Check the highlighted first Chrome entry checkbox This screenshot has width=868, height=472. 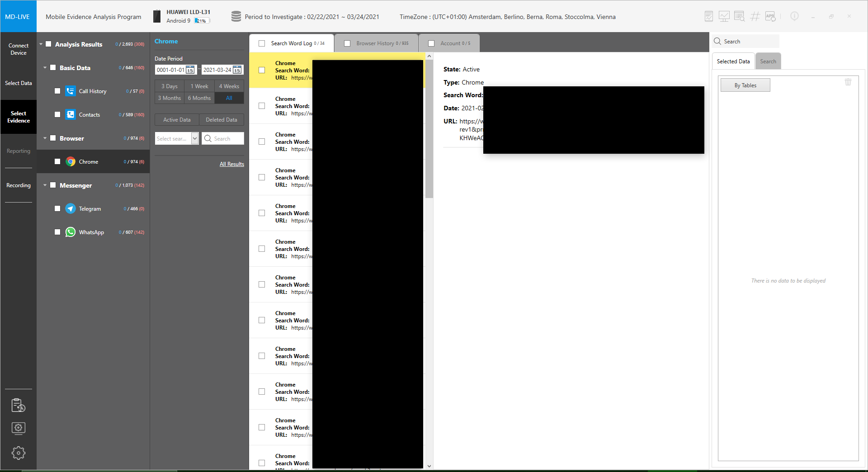262,70
